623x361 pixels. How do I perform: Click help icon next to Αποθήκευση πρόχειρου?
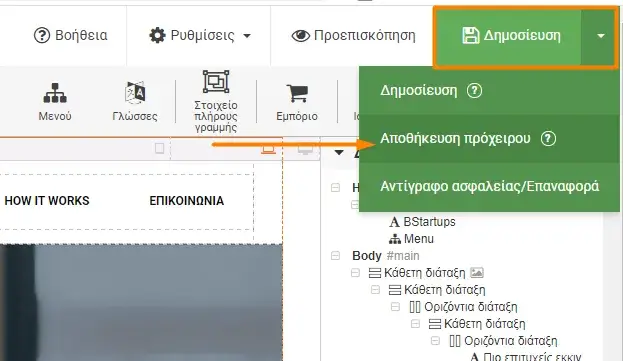click(x=548, y=139)
